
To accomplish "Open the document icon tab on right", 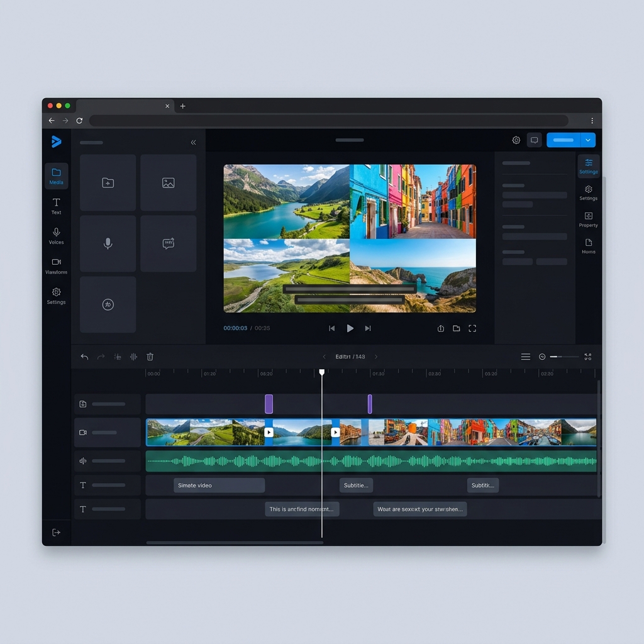I will point(589,246).
